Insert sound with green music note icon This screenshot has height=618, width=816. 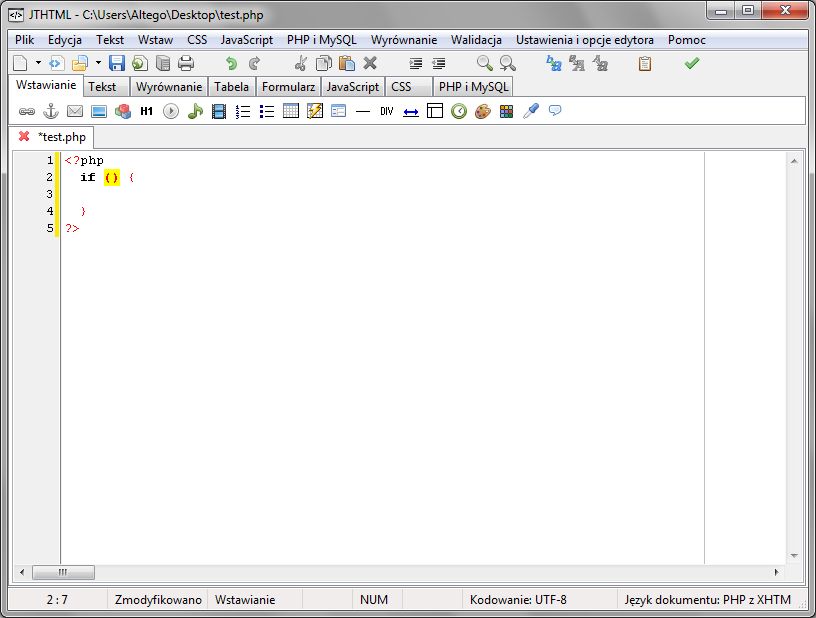(195, 111)
